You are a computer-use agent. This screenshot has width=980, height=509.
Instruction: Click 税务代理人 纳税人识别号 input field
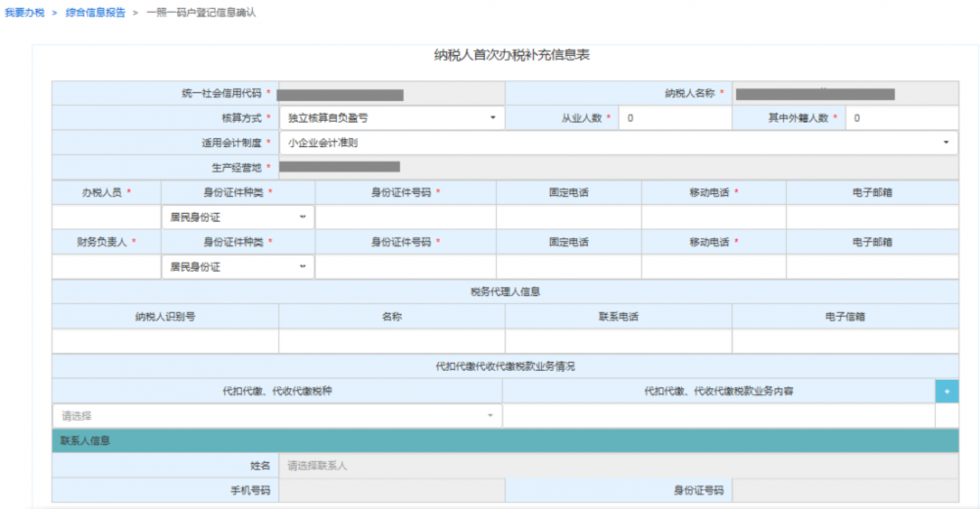click(x=165, y=340)
